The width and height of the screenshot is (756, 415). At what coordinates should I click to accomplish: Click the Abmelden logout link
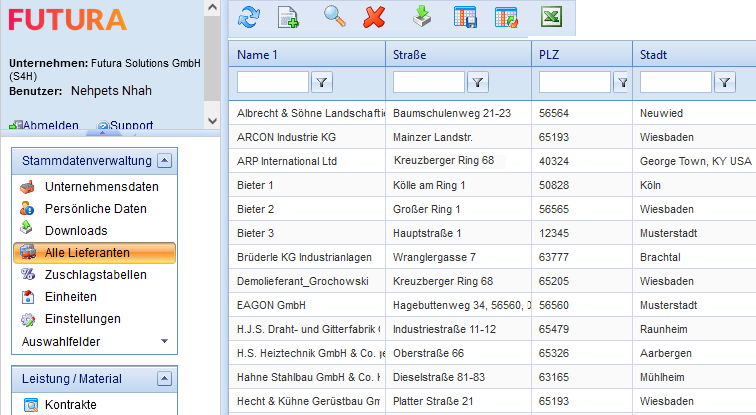pyautogui.click(x=50, y=126)
